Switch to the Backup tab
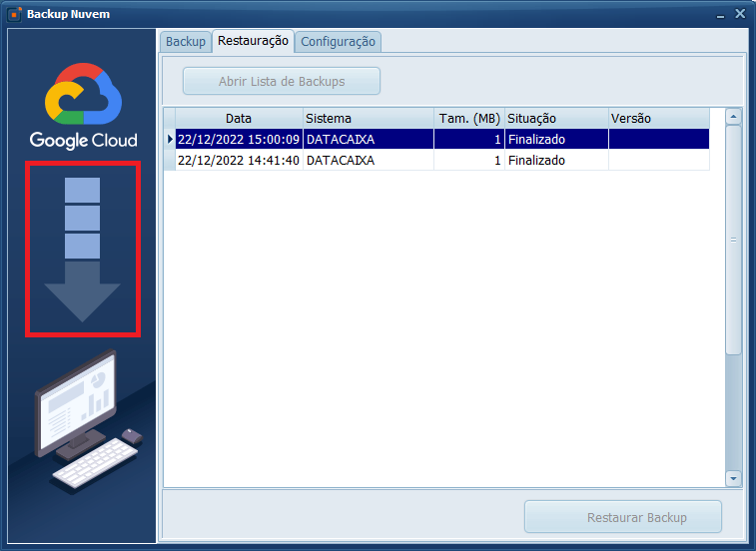756x551 pixels. coord(186,42)
